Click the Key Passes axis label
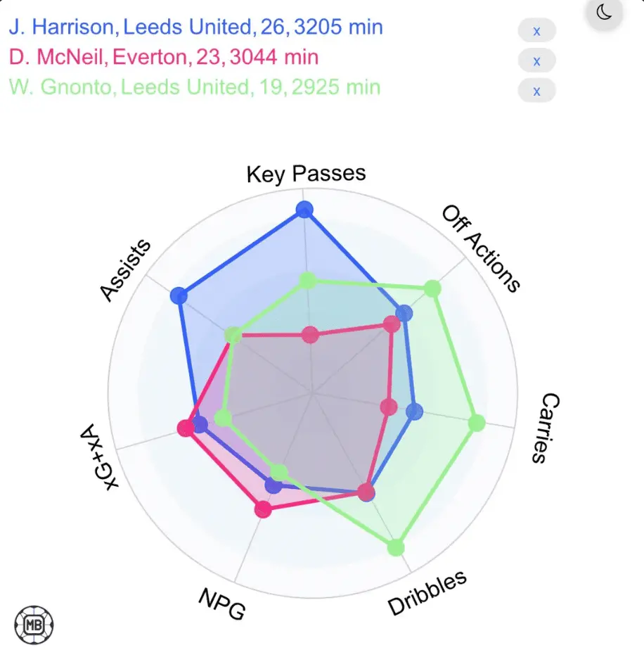Viewport: 644px width, 650px height. pos(306,174)
